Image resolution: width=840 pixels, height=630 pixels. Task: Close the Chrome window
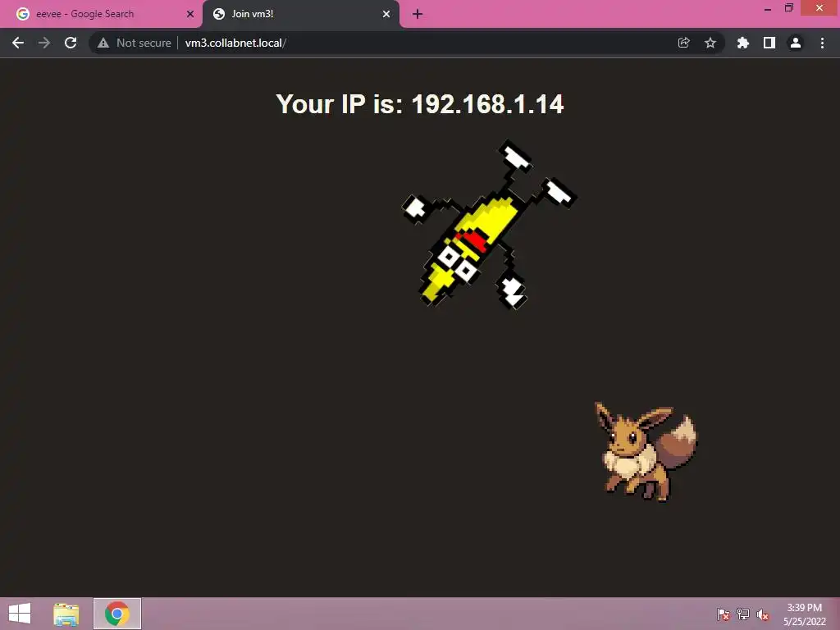pos(819,8)
